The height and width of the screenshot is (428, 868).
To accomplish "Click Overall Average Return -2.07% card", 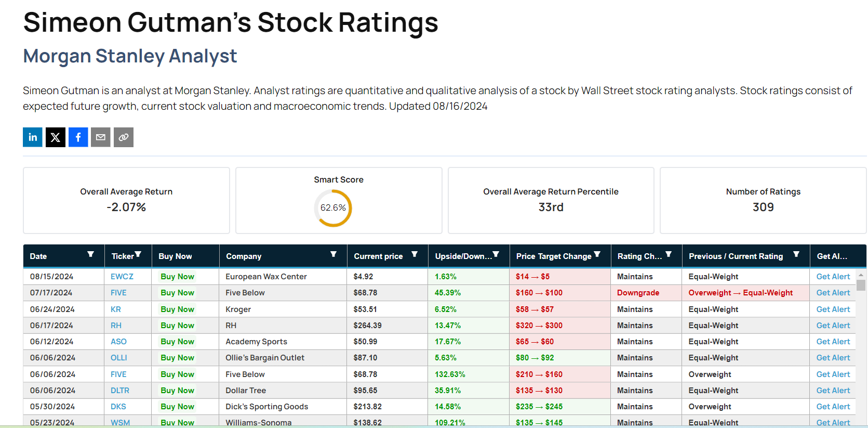I will (x=126, y=200).
